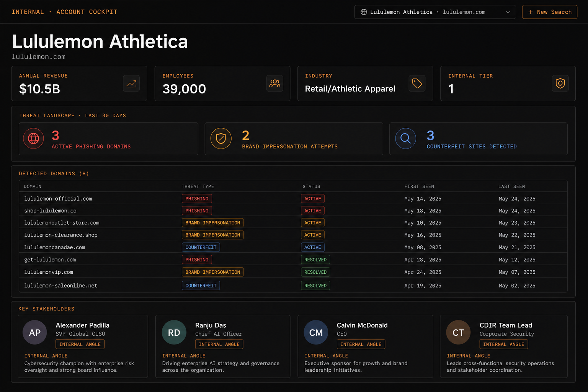Click the Brand Impersonation Attempts label
588x392 pixels.
point(290,147)
